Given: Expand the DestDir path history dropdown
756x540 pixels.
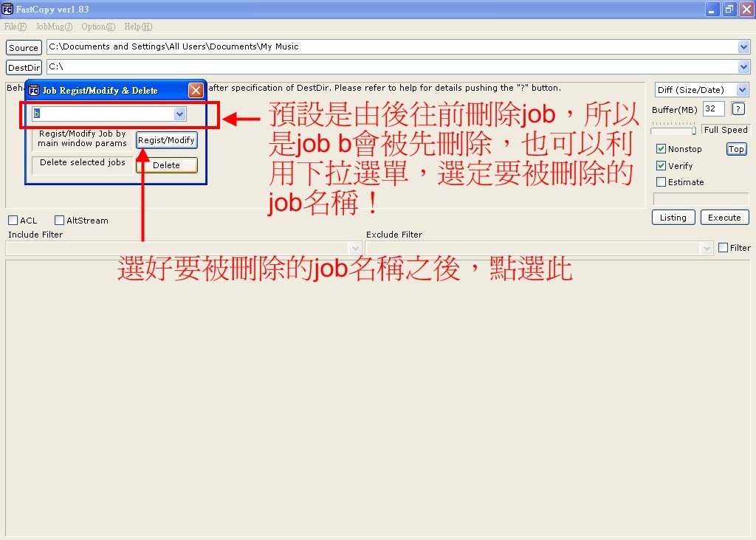Looking at the screenshot, I should point(743,66).
